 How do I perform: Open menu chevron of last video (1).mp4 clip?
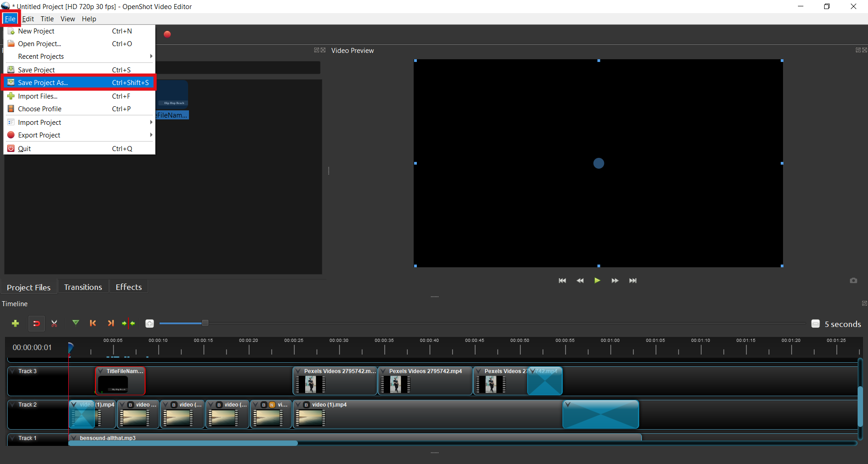pos(298,405)
